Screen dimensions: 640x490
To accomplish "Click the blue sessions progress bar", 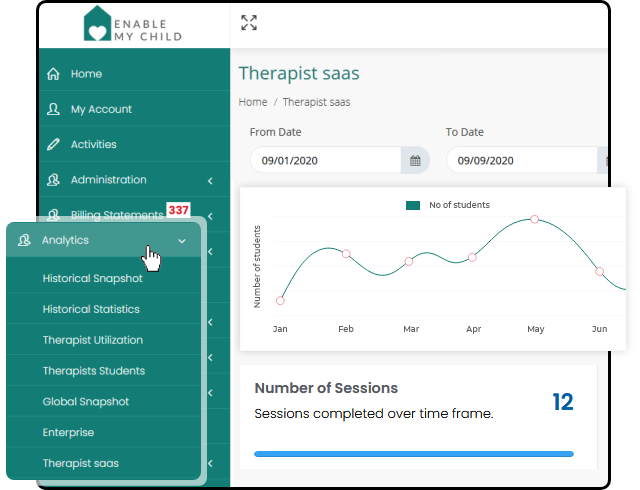I will pyautogui.click(x=414, y=454).
